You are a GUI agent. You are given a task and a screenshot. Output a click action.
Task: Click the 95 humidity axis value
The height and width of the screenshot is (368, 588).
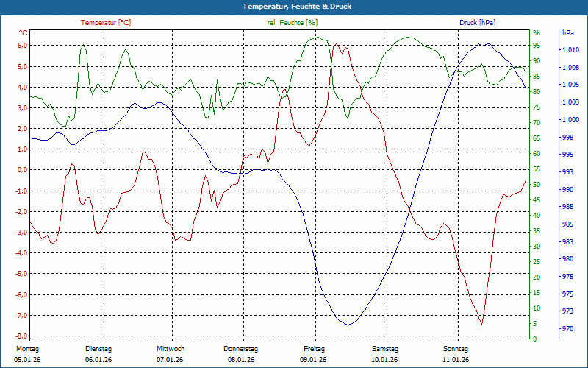[x=537, y=46]
